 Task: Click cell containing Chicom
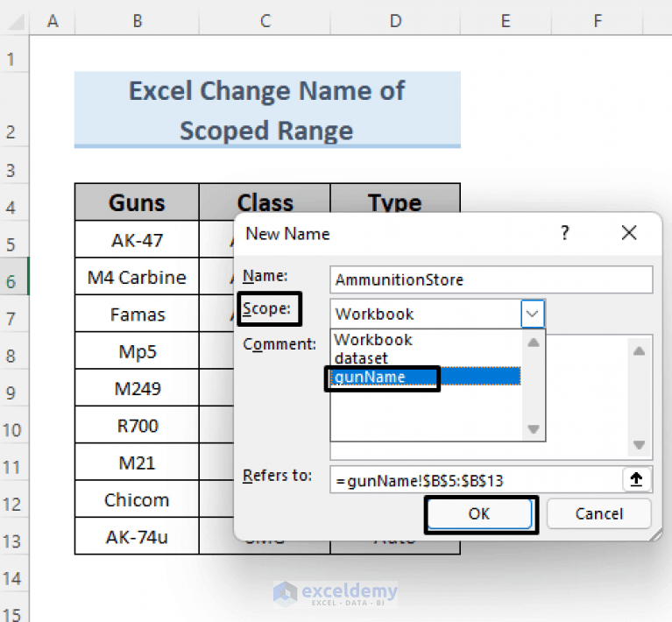[138, 500]
